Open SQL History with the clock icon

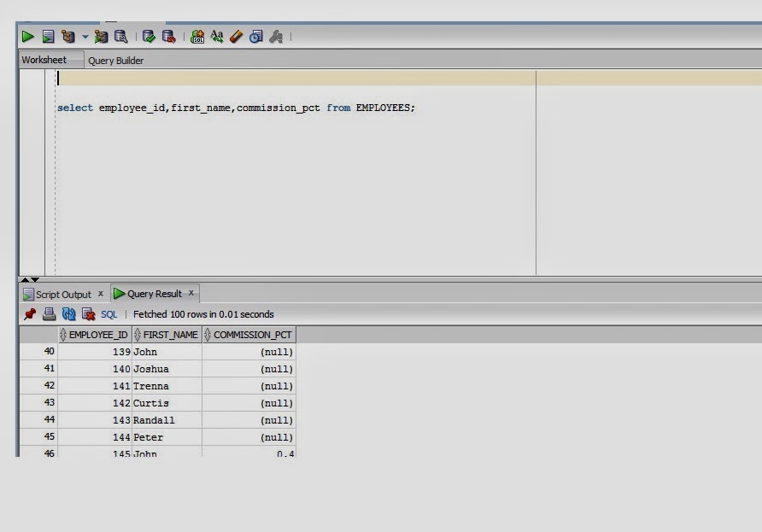(255, 37)
